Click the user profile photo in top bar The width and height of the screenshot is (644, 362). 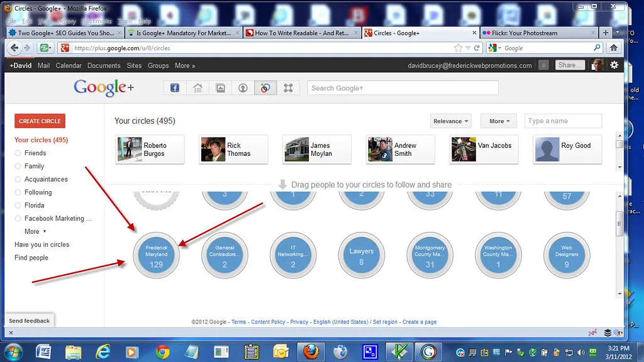tap(597, 65)
